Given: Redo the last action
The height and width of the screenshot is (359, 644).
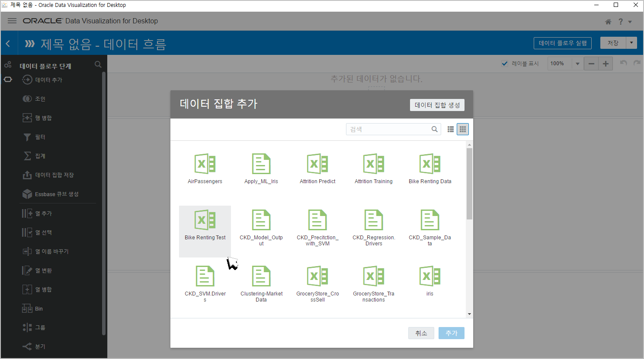Looking at the screenshot, I should [637, 63].
